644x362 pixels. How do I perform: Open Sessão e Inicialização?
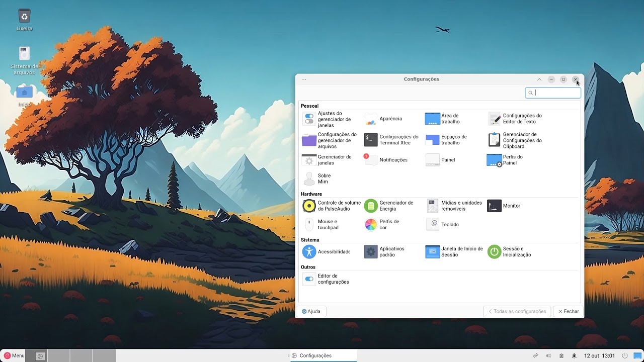tap(509, 252)
